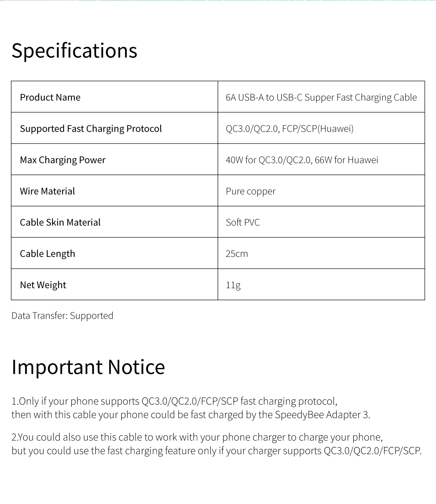Image resolution: width=436 pixels, height=504 pixels.
Task: Select Supported Fast Charging Protocol label
Action: click(x=91, y=129)
